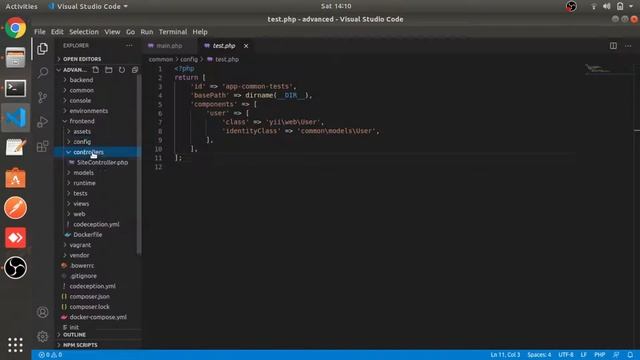Viewport: 640px width, 360px height.
Task: Create a new folder in explorer
Action: click(x=109, y=70)
